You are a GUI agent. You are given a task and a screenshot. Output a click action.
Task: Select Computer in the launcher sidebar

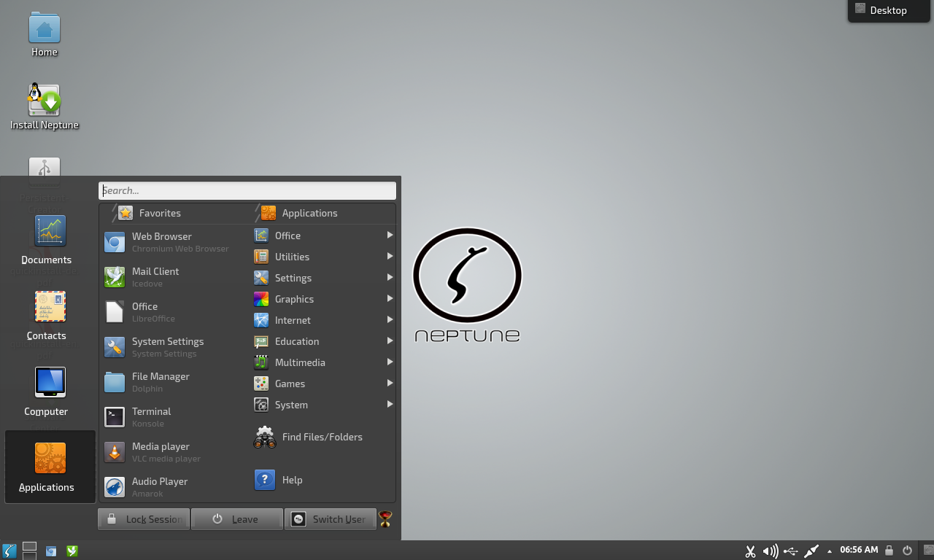(x=50, y=392)
